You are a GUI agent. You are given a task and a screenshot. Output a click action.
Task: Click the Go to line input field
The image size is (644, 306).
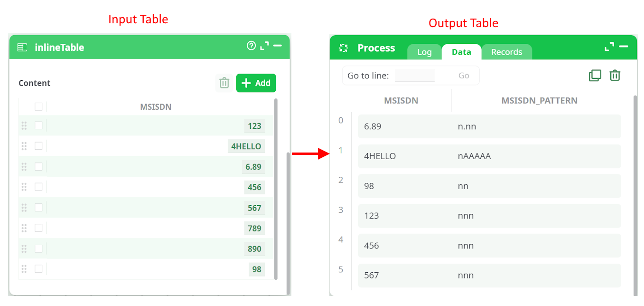[414, 76]
